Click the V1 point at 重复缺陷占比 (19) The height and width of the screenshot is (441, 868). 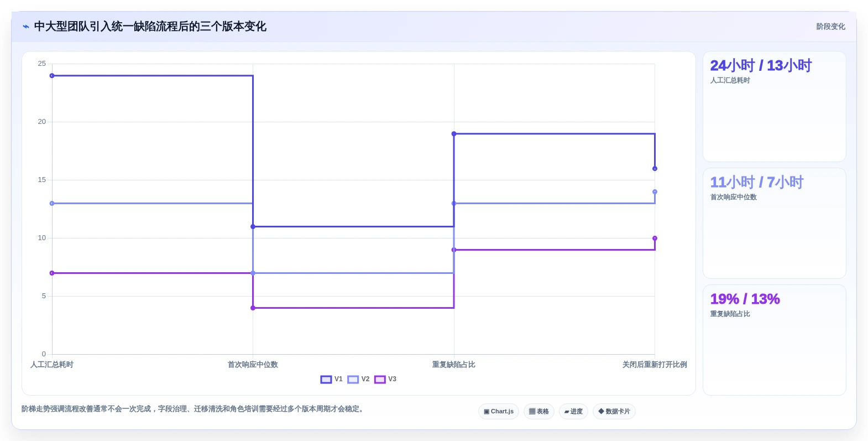tap(454, 134)
